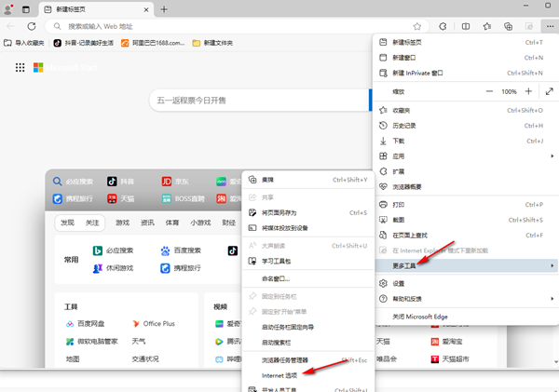Switch to 发现 feed tab
The width and height of the screenshot is (559, 392).
[67, 223]
